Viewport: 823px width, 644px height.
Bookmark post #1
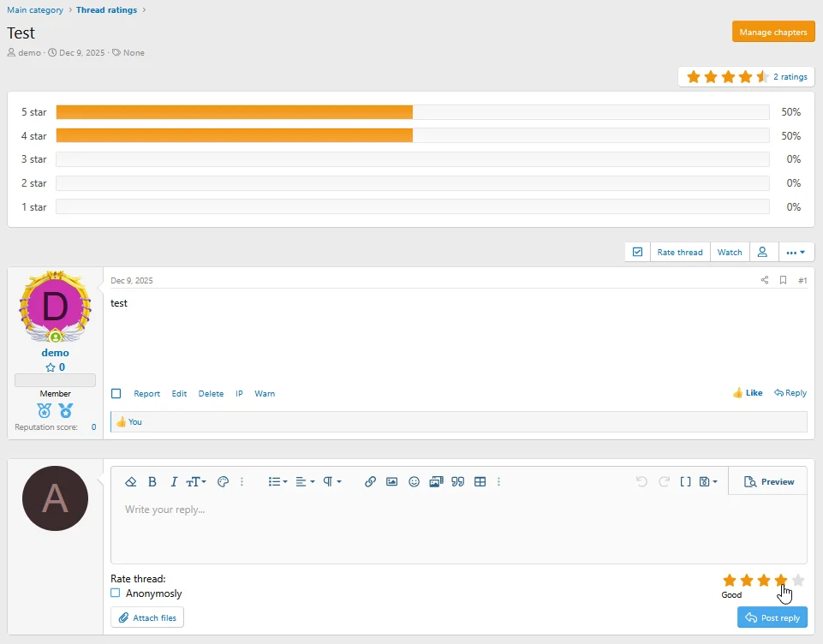click(783, 280)
